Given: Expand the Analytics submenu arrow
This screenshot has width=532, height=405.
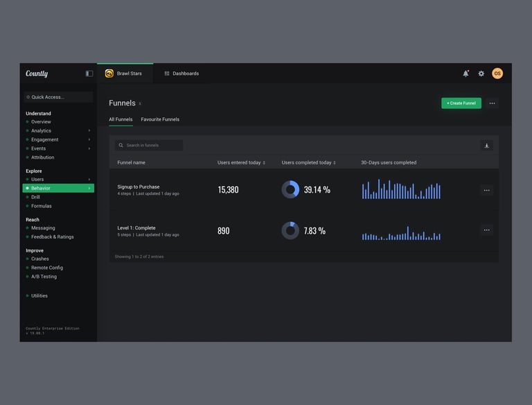Looking at the screenshot, I should pyautogui.click(x=89, y=130).
